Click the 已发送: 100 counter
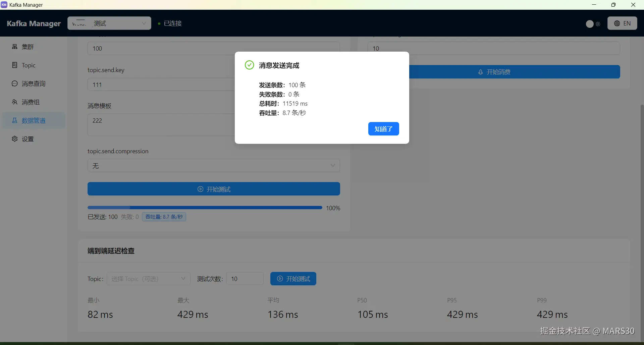644x345 pixels. (x=103, y=217)
